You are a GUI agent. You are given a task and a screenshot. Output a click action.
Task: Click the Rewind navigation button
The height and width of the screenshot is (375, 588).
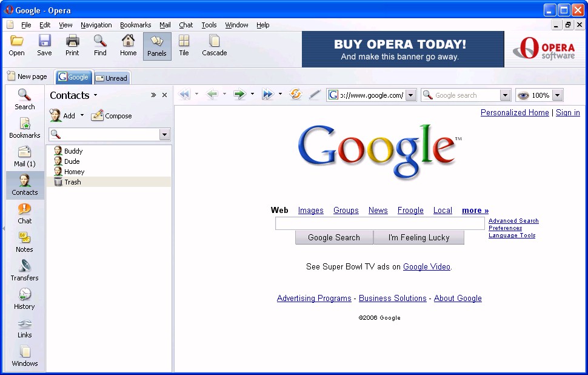[x=184, y=94]
